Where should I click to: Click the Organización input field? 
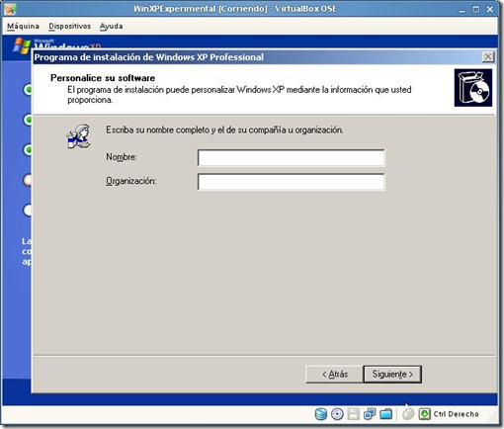click(x=291, y=182)
